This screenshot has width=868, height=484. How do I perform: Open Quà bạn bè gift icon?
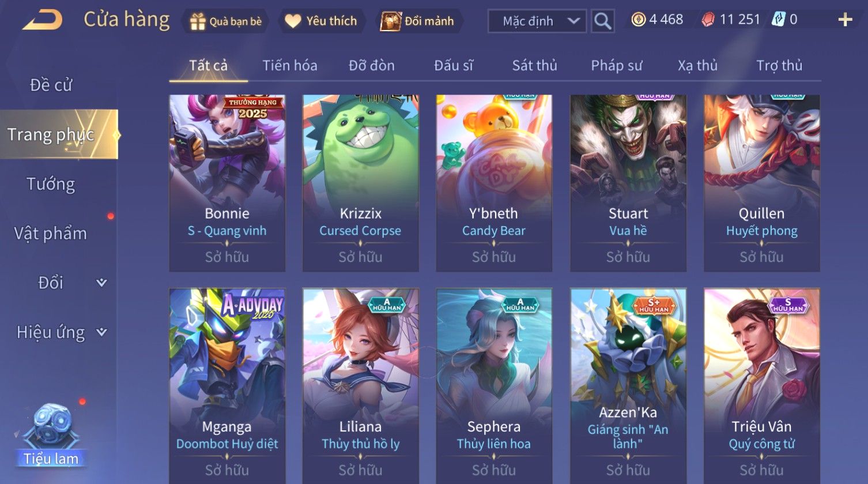[x=198, y=21]
